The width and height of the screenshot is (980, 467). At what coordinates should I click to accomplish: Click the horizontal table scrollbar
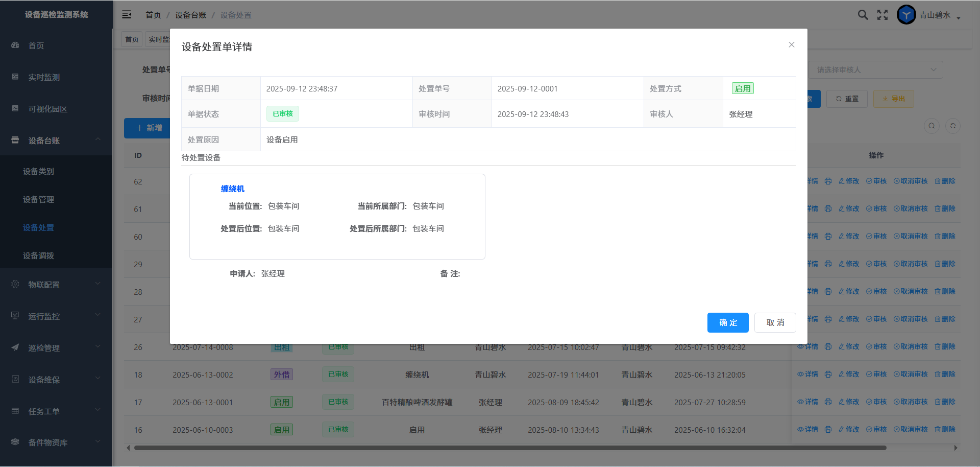pyautogui.click(x=510, y=448)
